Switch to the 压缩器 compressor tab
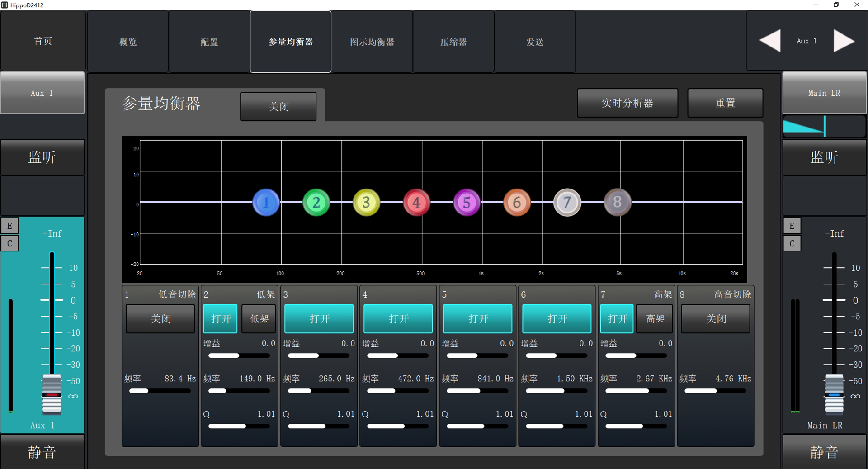The width and height of the screenshot is (868, 469). click(x=453, y=42)
